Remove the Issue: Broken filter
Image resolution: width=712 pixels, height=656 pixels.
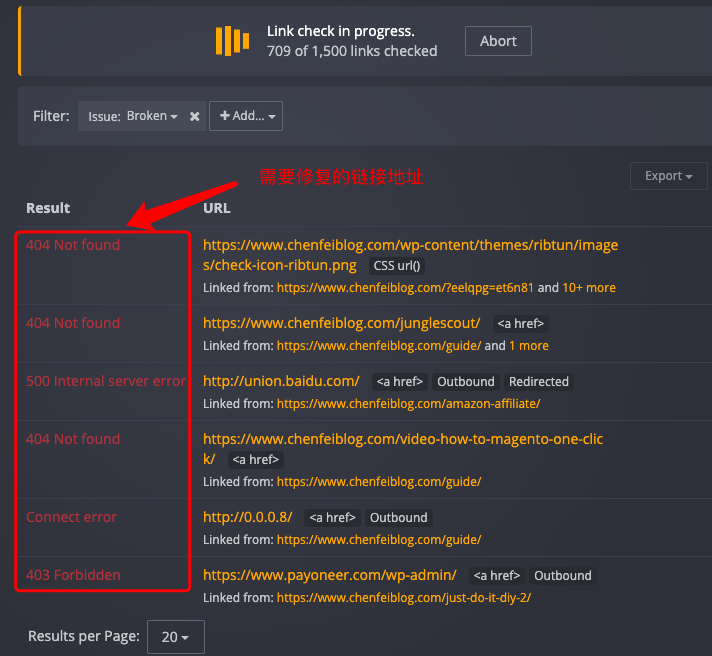coord(194,117)
